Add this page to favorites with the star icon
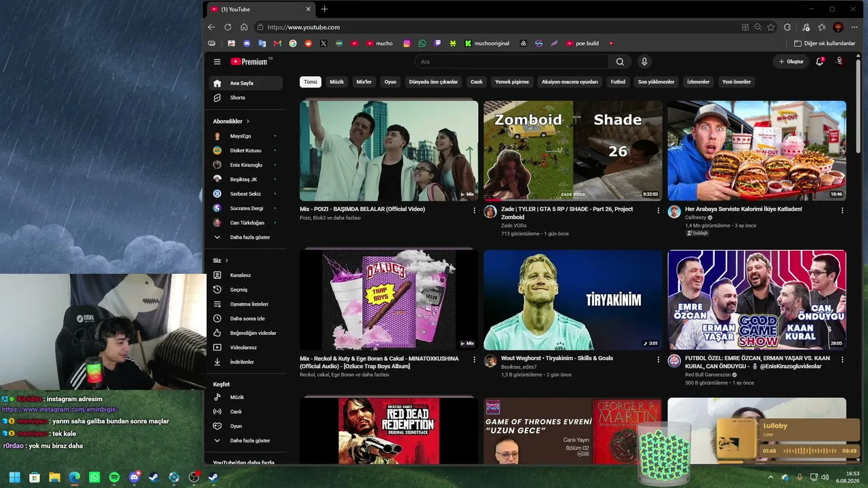Screen dimensions: 868x488 point(771,27)
